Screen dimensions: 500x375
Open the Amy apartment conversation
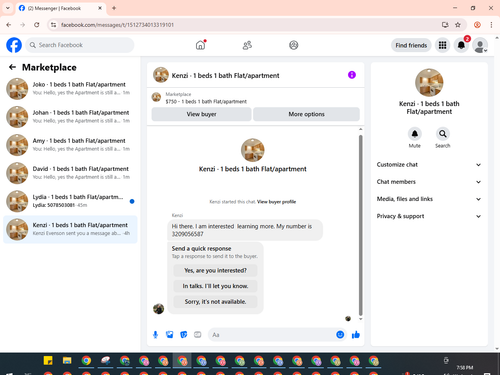[70, 145]
